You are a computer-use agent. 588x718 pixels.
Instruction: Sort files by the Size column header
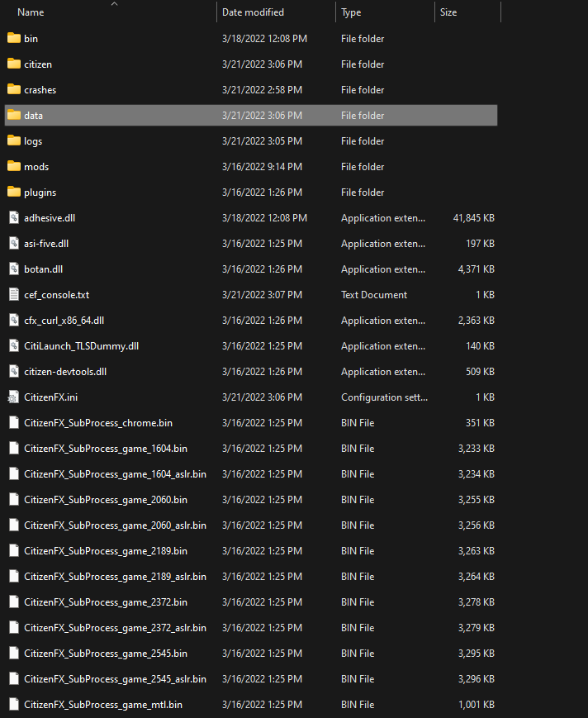click(x=448, y=12)
